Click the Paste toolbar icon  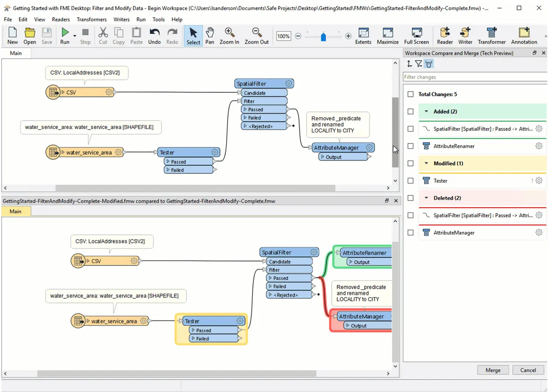click(136, 33)
